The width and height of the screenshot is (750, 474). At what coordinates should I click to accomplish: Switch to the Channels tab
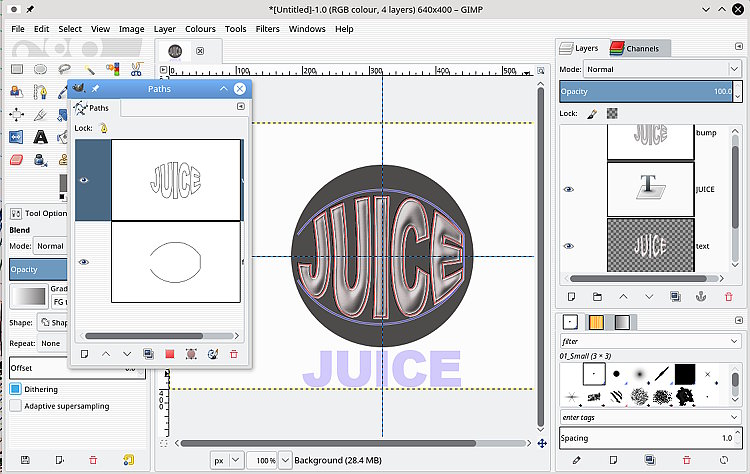tap(640, 48)
